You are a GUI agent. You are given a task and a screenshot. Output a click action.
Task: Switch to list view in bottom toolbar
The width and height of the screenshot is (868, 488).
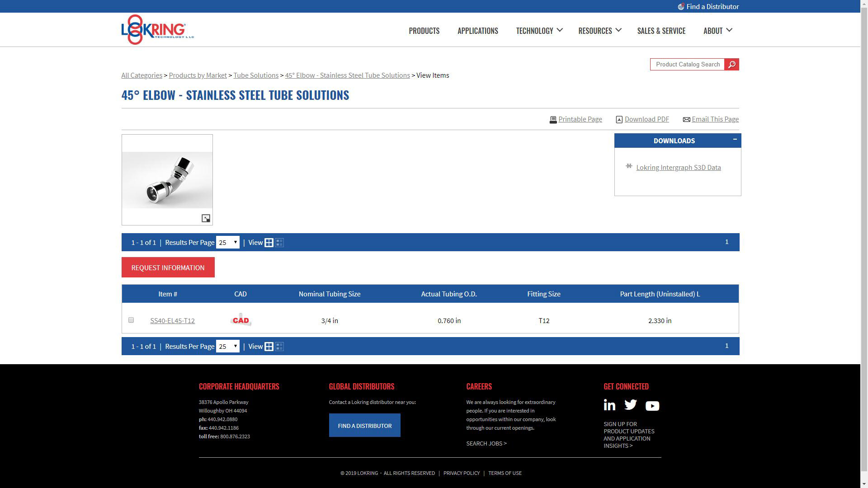point(279,347)
